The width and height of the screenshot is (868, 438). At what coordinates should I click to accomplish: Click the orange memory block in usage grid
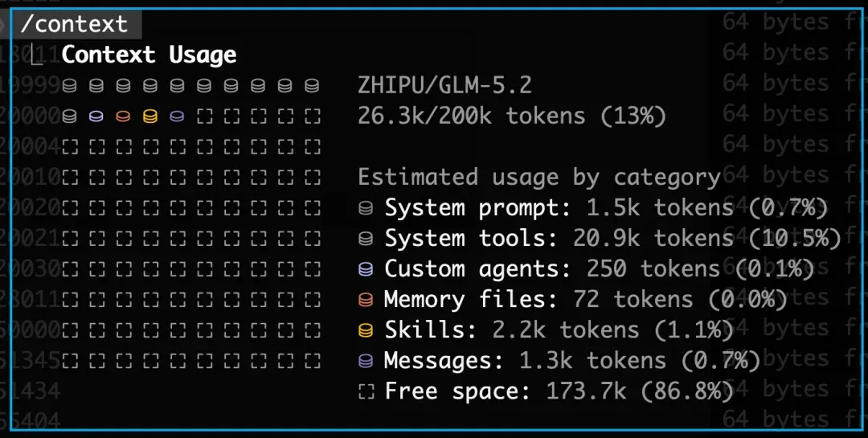click(123, 117)
